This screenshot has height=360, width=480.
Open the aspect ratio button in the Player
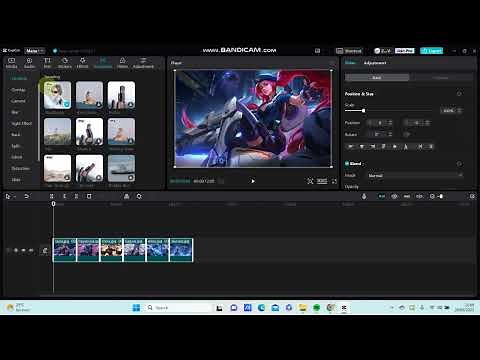tap(322, 181)
